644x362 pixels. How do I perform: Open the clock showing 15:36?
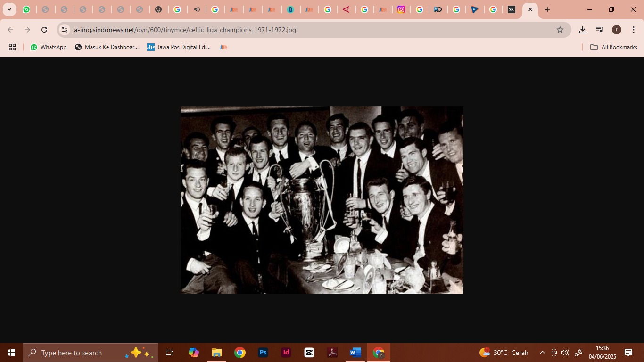[x=602, y=353]
